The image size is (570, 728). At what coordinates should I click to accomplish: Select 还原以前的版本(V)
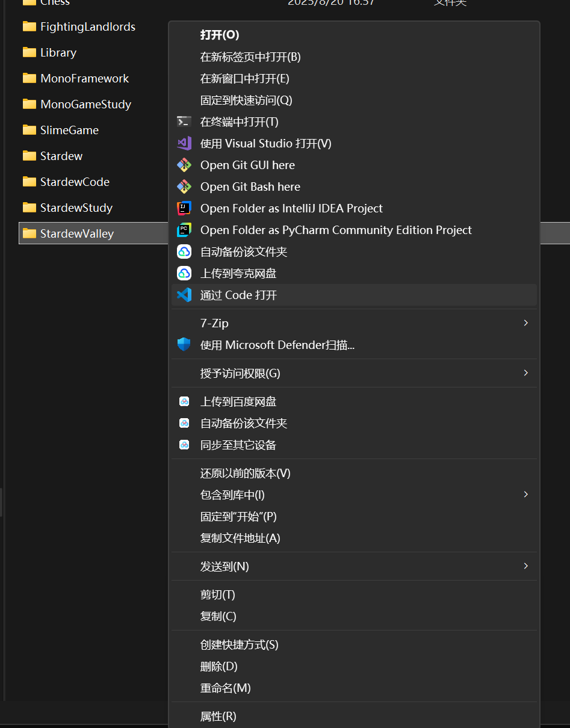coord(354,473)
